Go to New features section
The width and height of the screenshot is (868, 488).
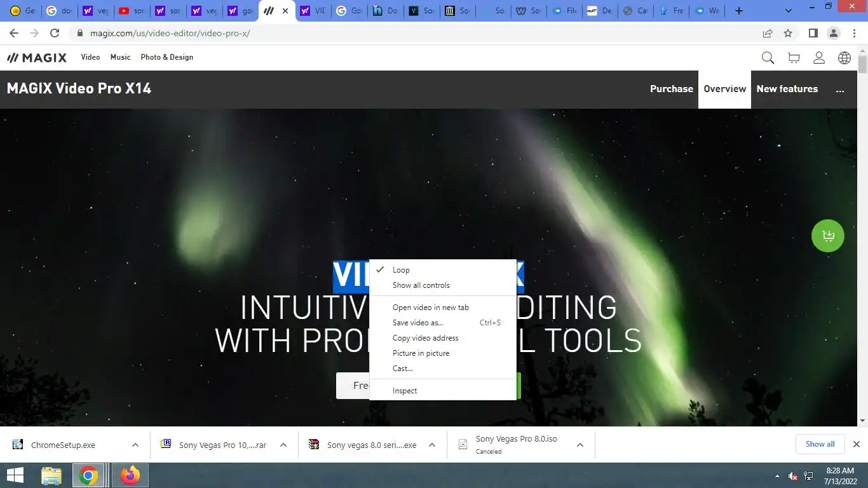point(787,89)
